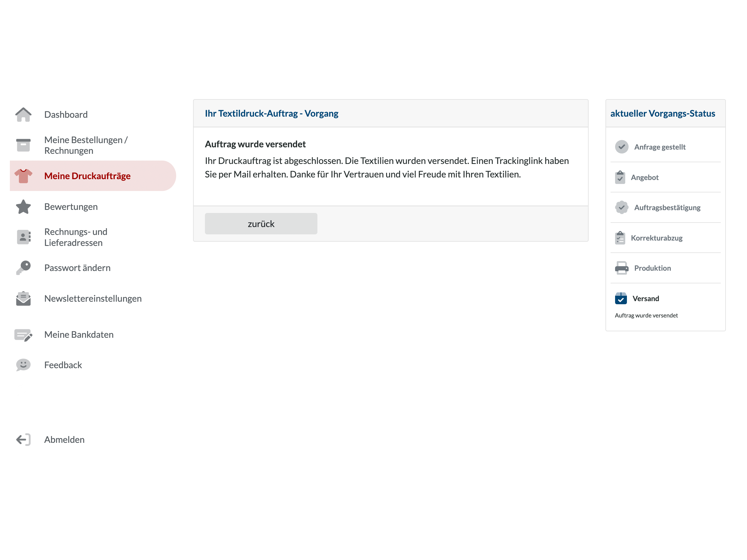The image size is (747, 560).
Task: Go to Meine Bankdaten
Action: coord(93,335)
